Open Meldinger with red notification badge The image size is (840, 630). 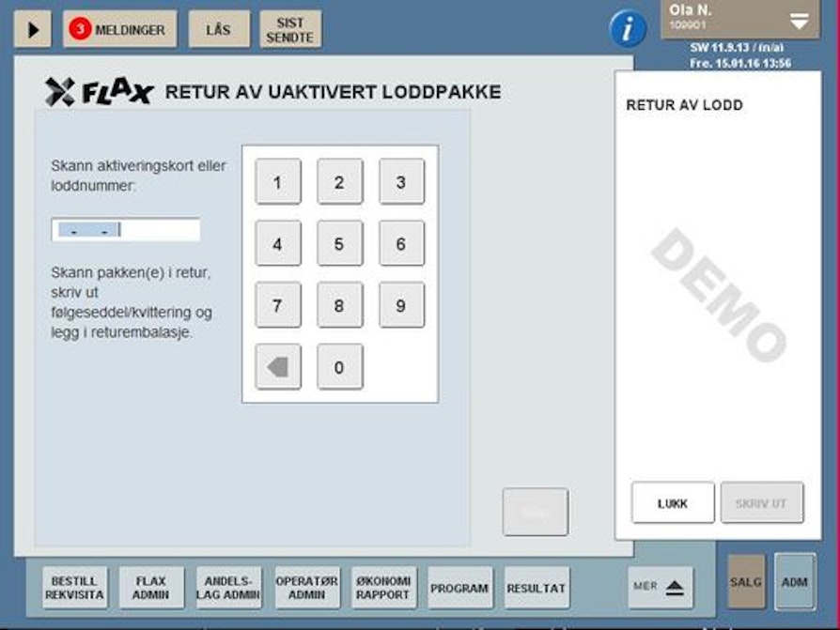click(119, 30)
